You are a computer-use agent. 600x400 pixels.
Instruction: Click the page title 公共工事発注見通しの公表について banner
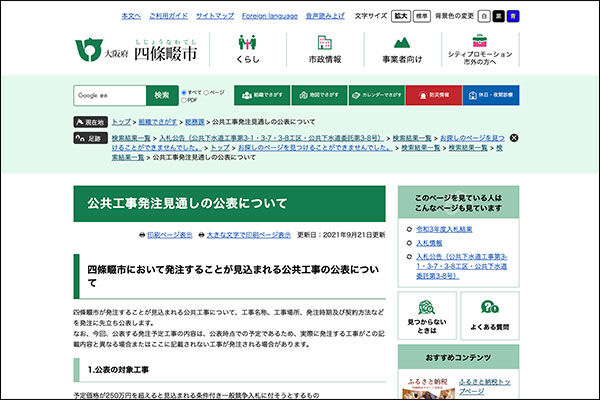point(229,204)
